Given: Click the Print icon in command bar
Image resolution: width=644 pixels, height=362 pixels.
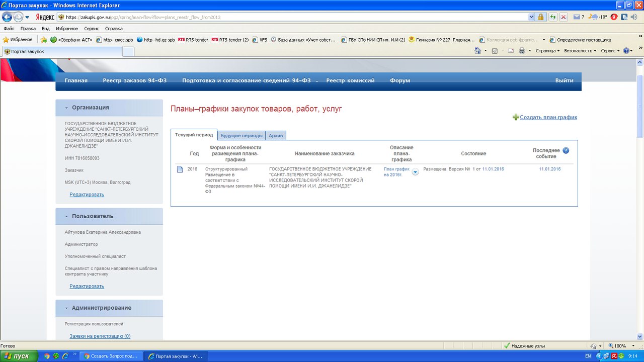Looking at the screenshot, I should [x=522, y=51].
